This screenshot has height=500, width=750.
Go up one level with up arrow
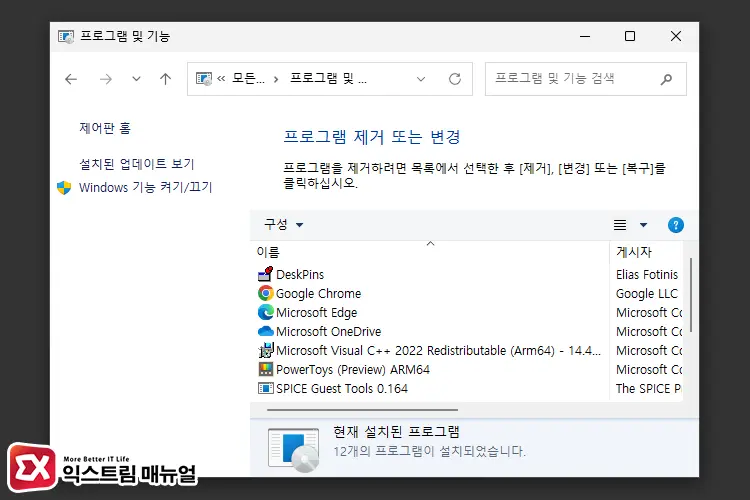[x=165, y=79]
